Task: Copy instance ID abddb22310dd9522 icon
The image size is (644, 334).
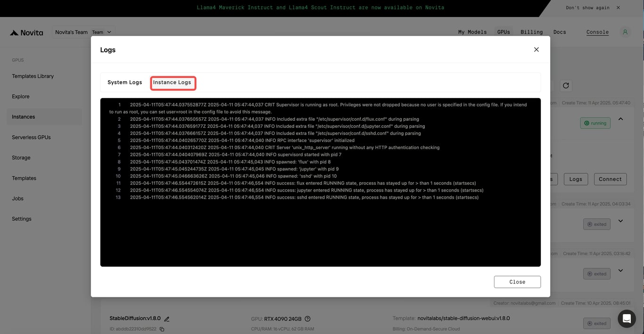Action: click(x=162, y=329)
